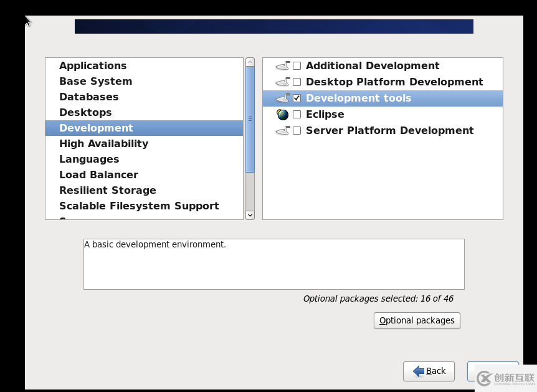
Task: Click the Desktop Platform Development package icon
Action: (x=283, y=82)
